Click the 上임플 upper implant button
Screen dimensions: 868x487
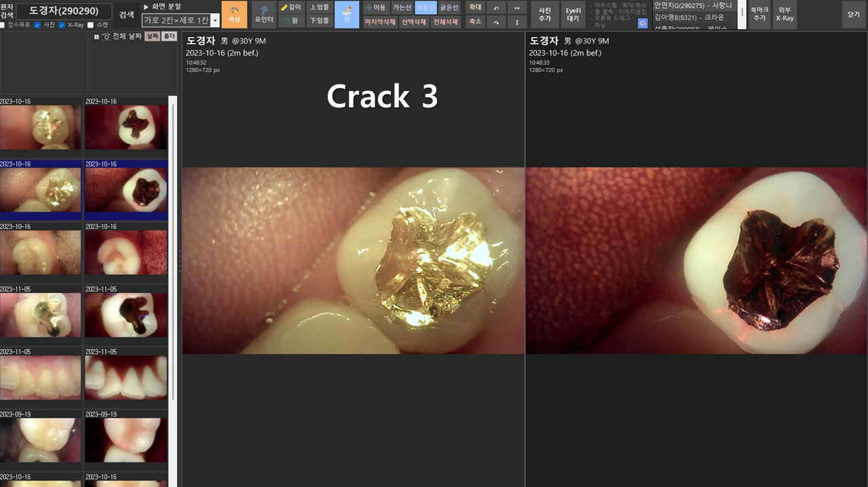coord(319,7)
